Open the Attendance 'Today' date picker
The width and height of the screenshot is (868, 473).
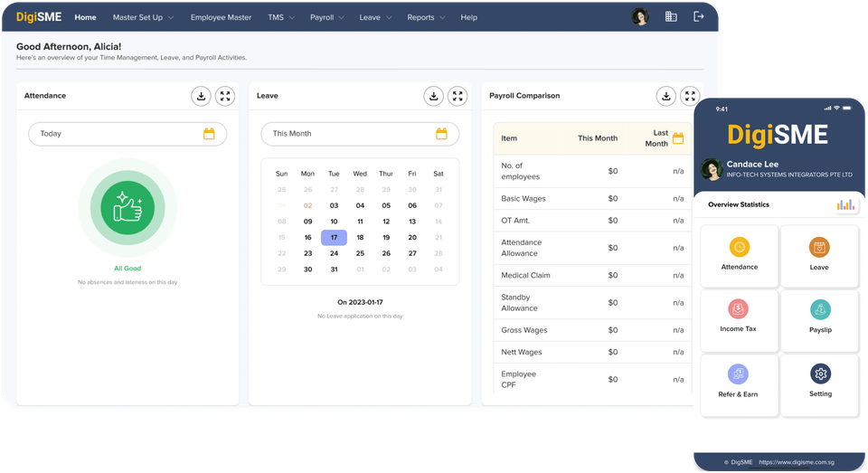tap(127, 134)
